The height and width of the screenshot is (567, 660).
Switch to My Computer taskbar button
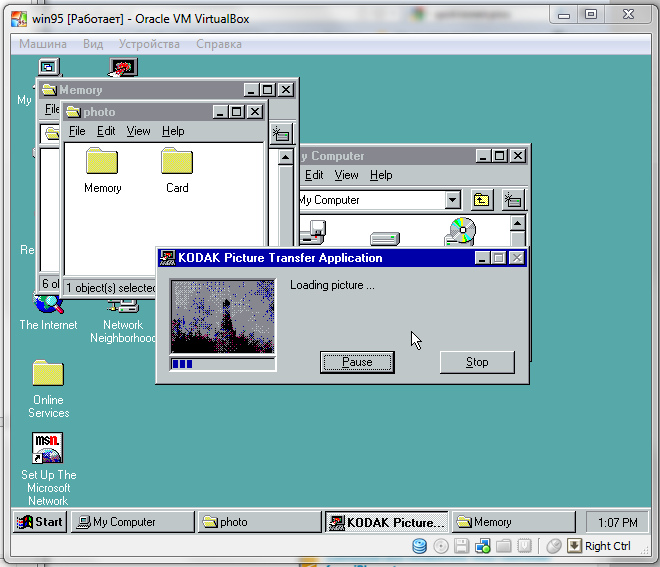coord(133,522)
